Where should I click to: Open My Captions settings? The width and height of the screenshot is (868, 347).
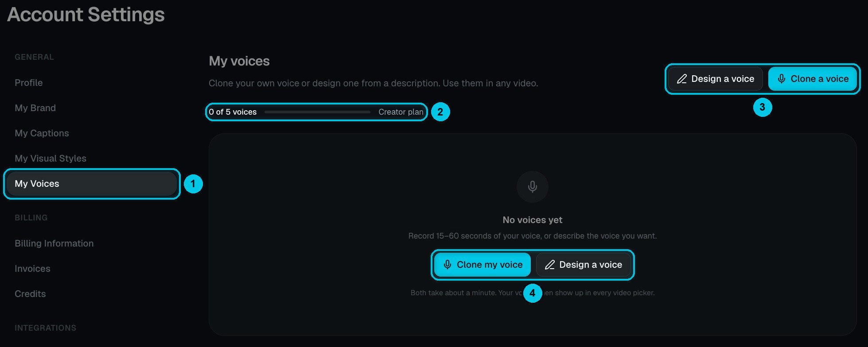tap(42, 133)
